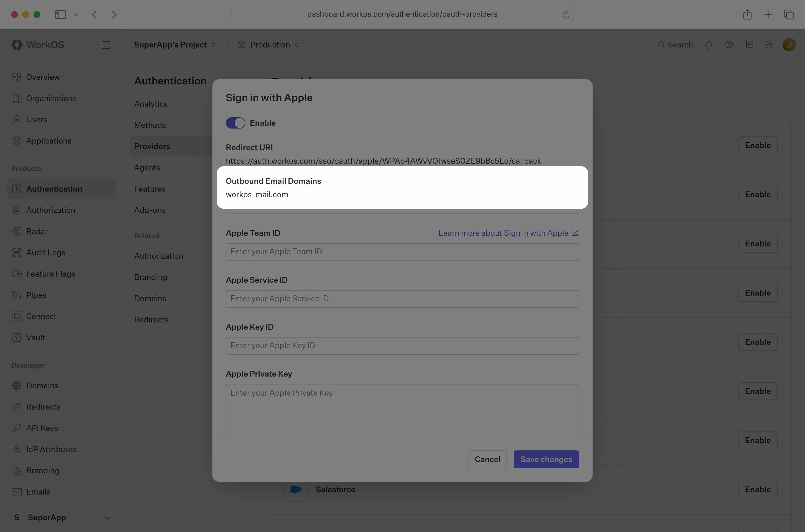Open the user avatar J menu
This screenshot has width=805, height=532.
789,45
